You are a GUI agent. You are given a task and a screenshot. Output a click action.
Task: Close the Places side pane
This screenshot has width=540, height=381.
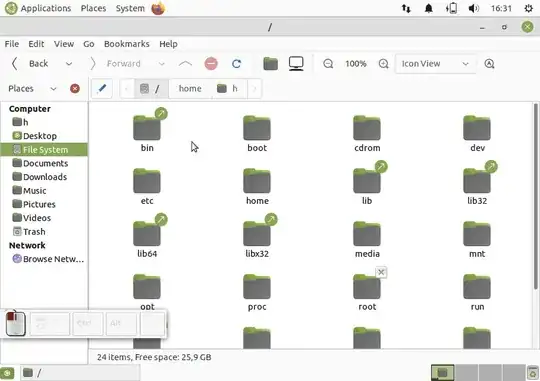[75, 89]
